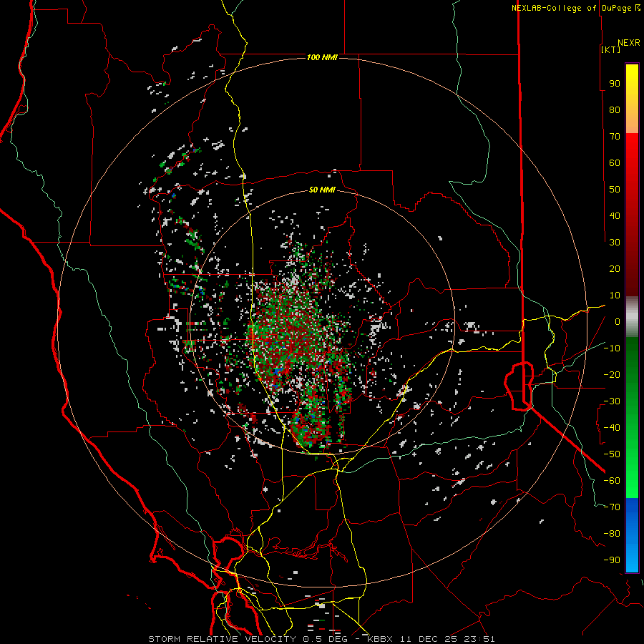
Task: Click the -90 scale label
Action: (x=612, y=560)
